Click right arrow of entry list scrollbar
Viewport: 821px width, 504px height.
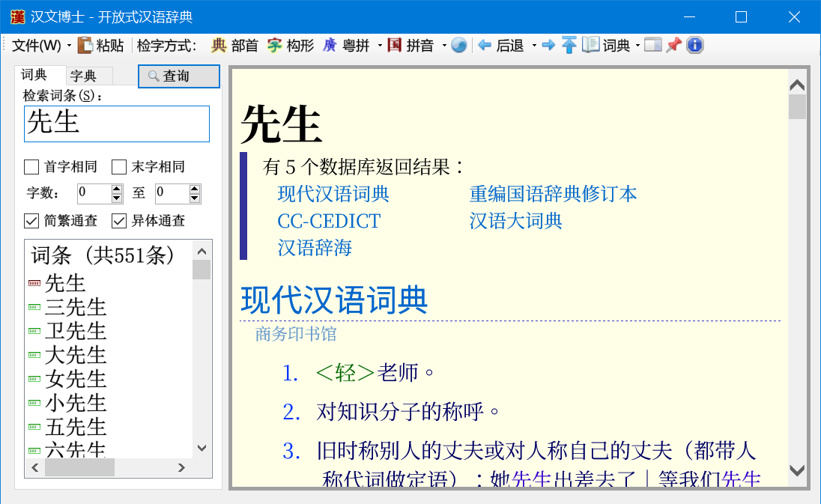point(181,467)
